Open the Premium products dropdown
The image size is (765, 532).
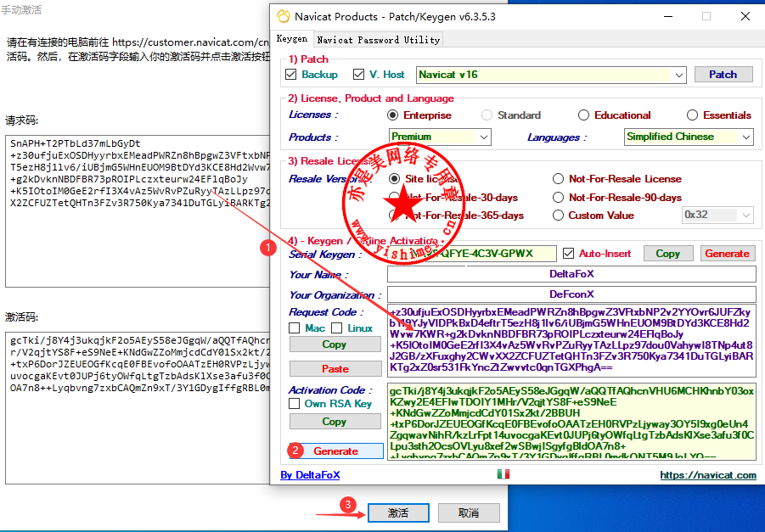(440, 137)
